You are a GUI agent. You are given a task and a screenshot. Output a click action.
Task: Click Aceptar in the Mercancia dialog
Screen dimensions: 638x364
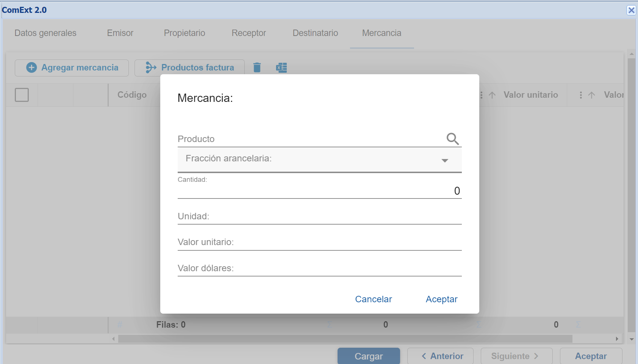coord(442,299)
